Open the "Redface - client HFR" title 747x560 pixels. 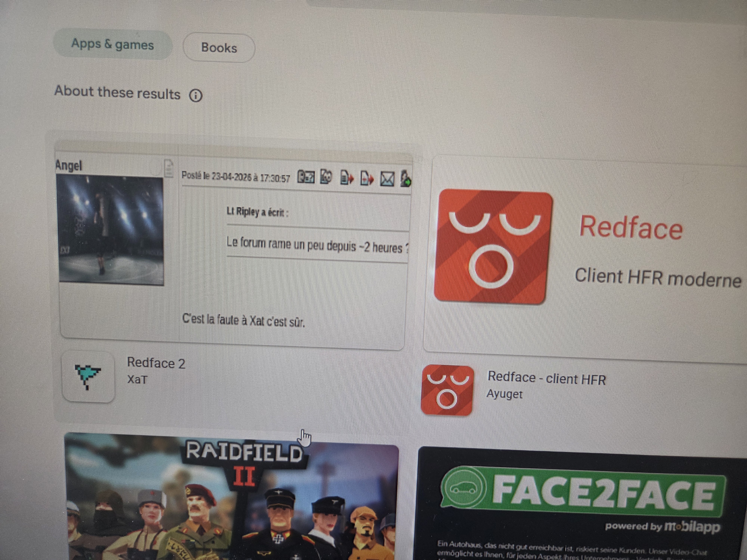pos(547,378)
